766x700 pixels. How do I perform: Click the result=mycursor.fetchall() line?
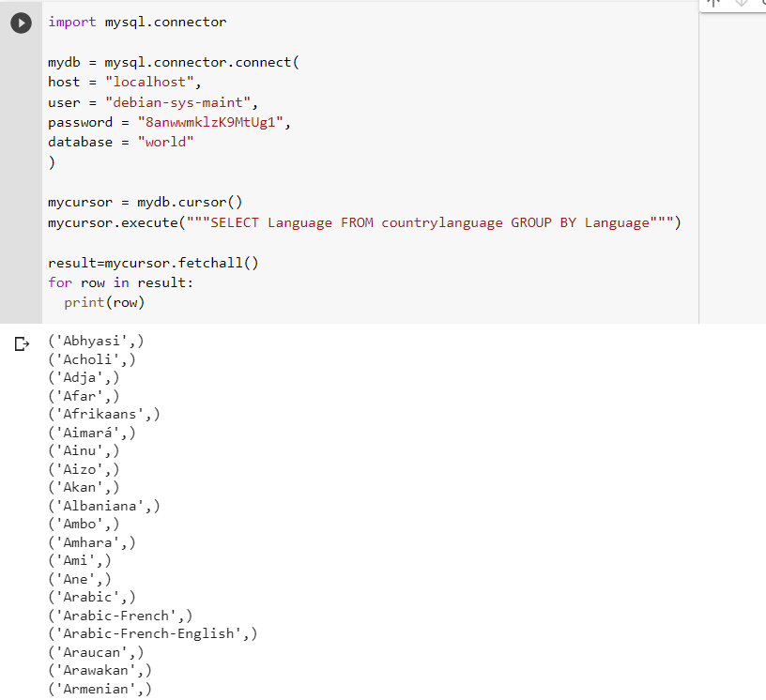click(153, 263)
